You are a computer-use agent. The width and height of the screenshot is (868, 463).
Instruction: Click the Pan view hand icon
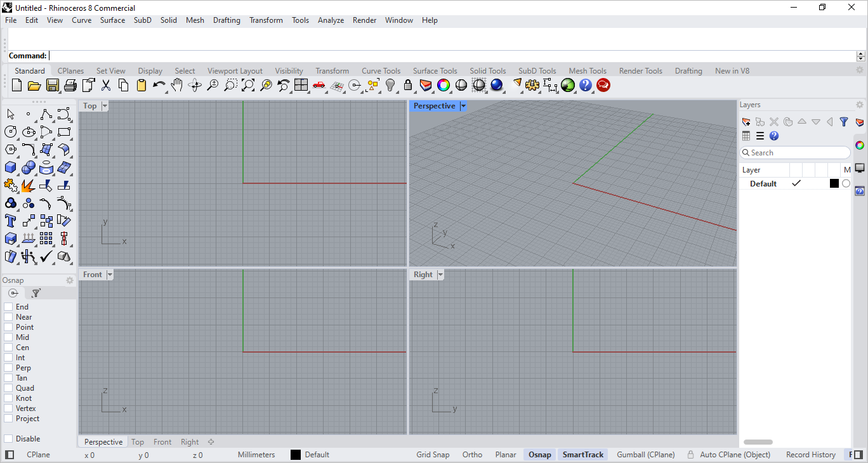point(177,85)
